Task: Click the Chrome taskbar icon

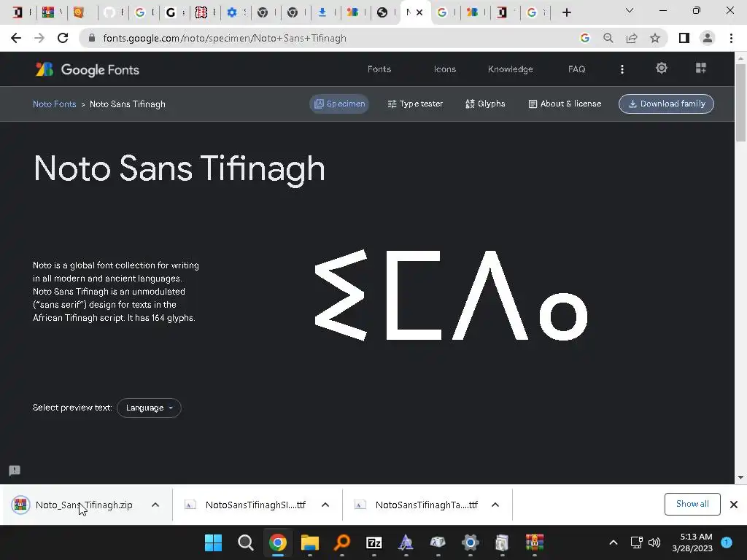Action: [277, 542]
